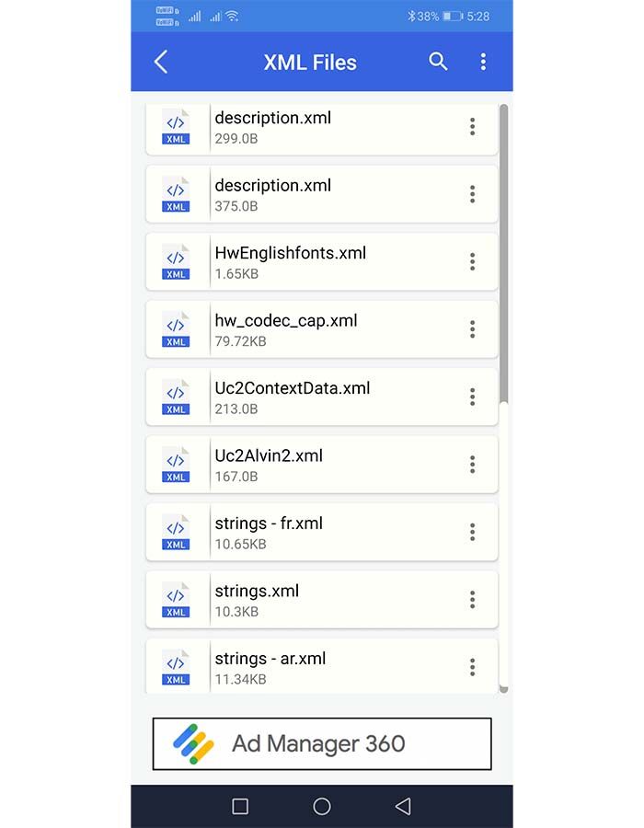Open the header overflow menu
The image size is (644, 828).
coord(483,62)
